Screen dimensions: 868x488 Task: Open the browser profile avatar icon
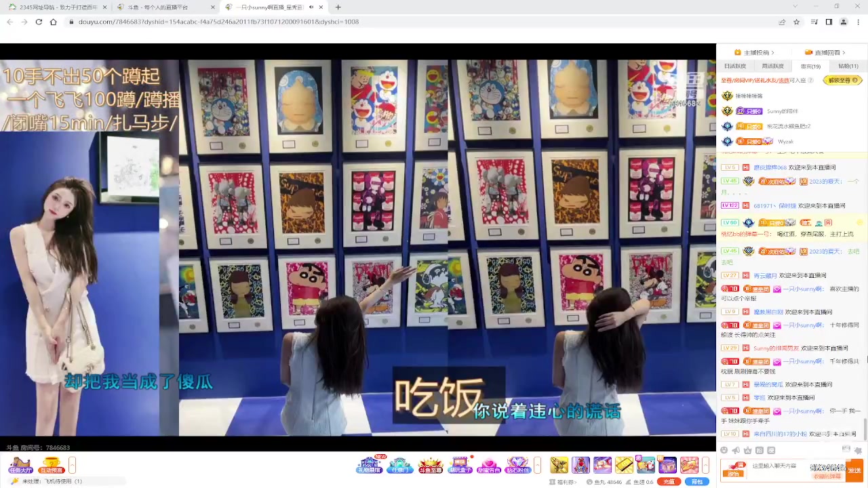coord(844,22)
